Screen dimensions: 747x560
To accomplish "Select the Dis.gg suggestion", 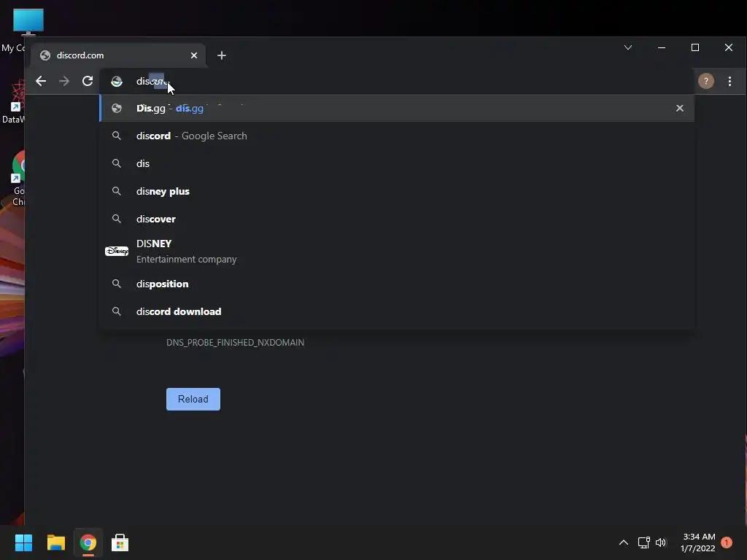I will coord(396,108).
